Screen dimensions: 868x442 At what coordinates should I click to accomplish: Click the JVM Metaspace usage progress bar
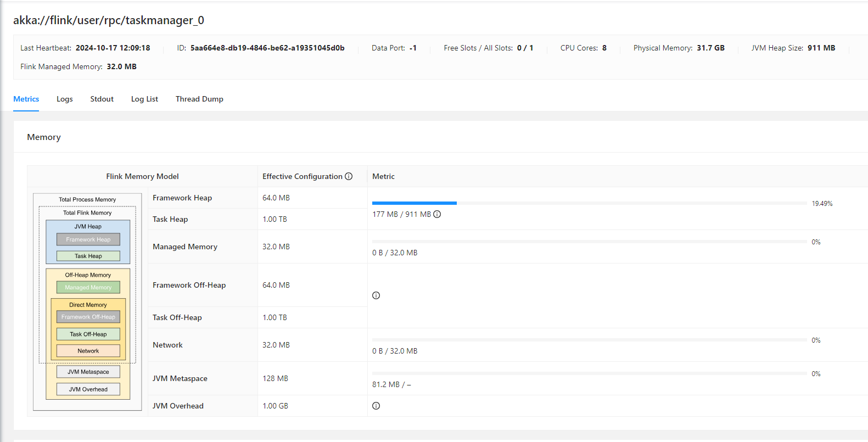[x=590, y=373]
